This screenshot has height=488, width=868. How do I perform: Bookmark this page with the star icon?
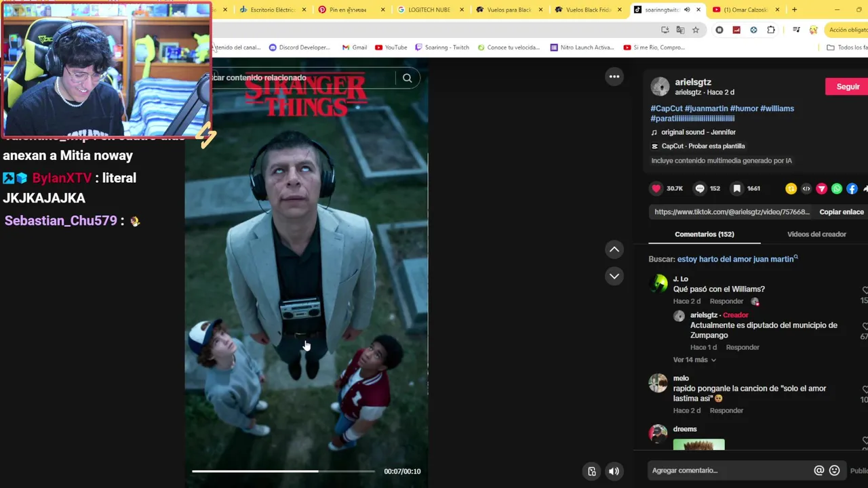point(696,30)
